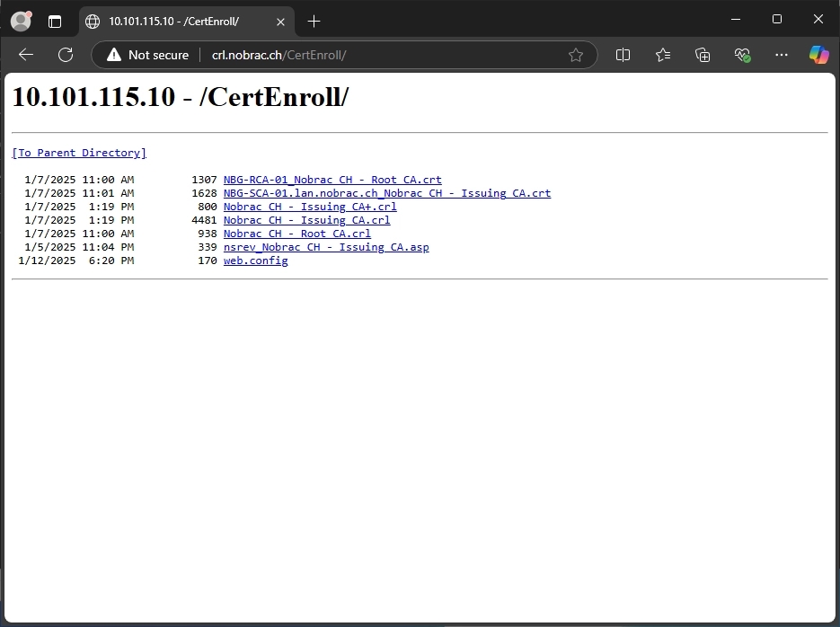The height and width of the screenshot is (627, 840).
Task: Close the CertEnroll tab
Action: pos(281,21)
